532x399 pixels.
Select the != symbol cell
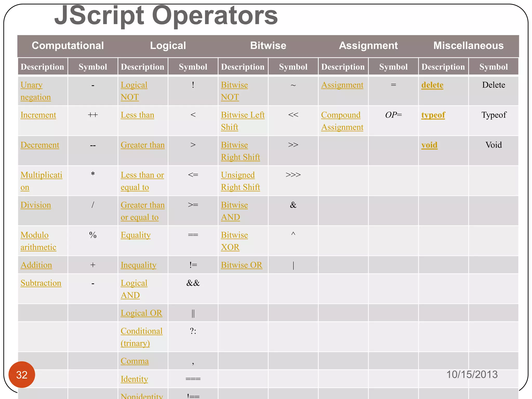193,265
